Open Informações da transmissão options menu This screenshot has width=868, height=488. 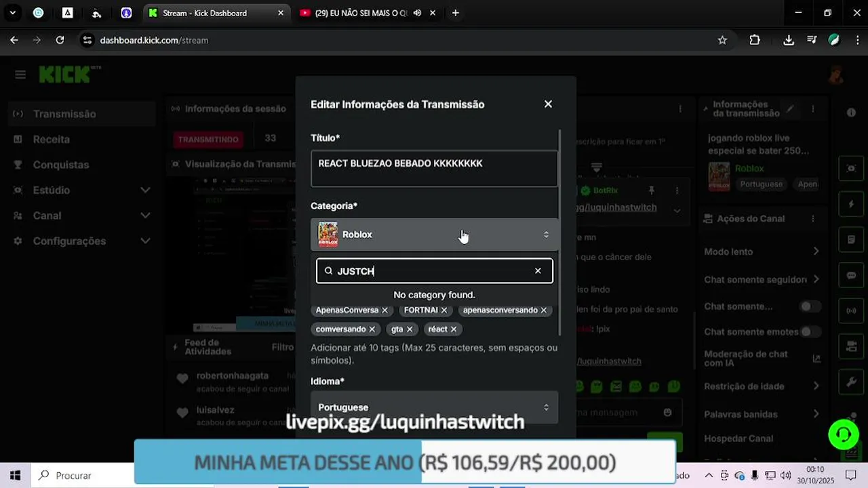pyautogui.click(x=813, y=108)
